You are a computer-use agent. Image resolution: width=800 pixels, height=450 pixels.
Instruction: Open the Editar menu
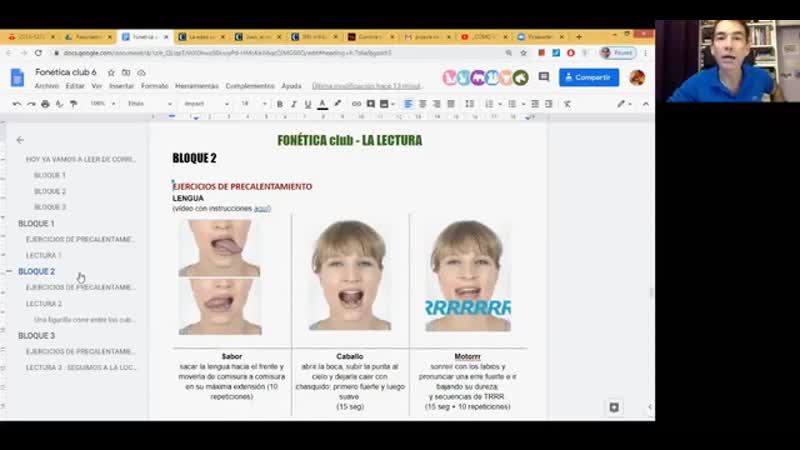[75, 86]
